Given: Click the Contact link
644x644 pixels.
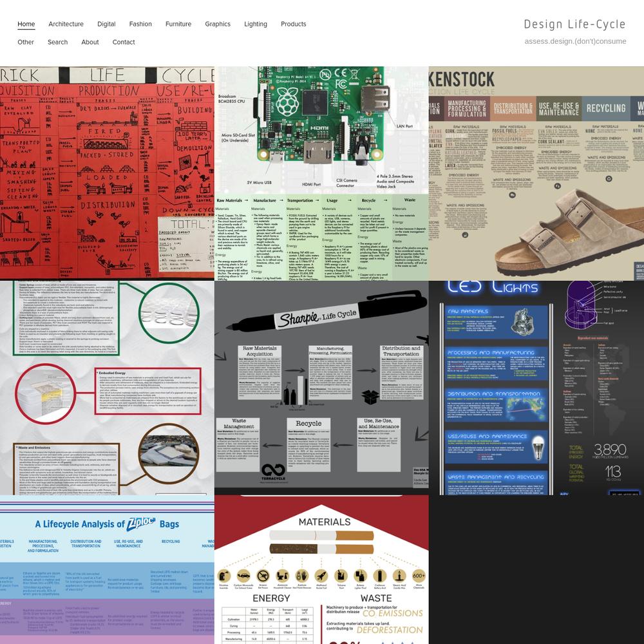Looking at the screenshot, I should point(124,42).
